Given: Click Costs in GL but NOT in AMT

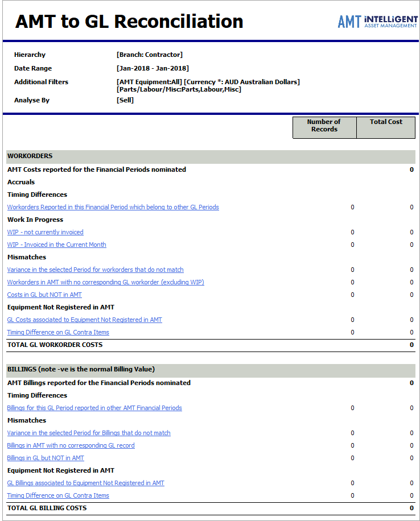Looking at the screenshot, I should 44,295.
